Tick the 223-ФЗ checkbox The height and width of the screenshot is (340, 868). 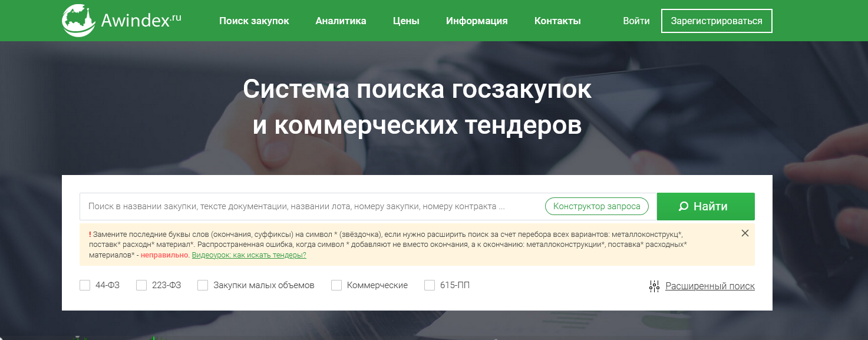point(141,285)
